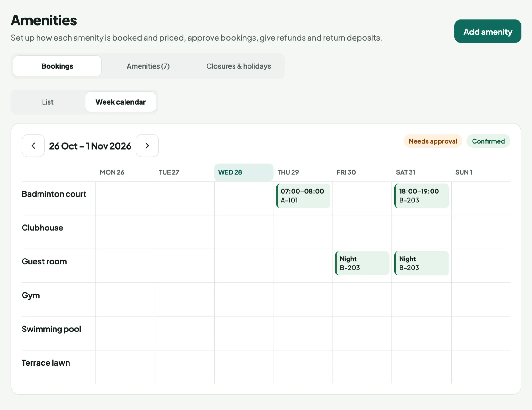Screen dimensions: 532x410
Task: Open the Closures & holidays tab
Action: point(238,66)
